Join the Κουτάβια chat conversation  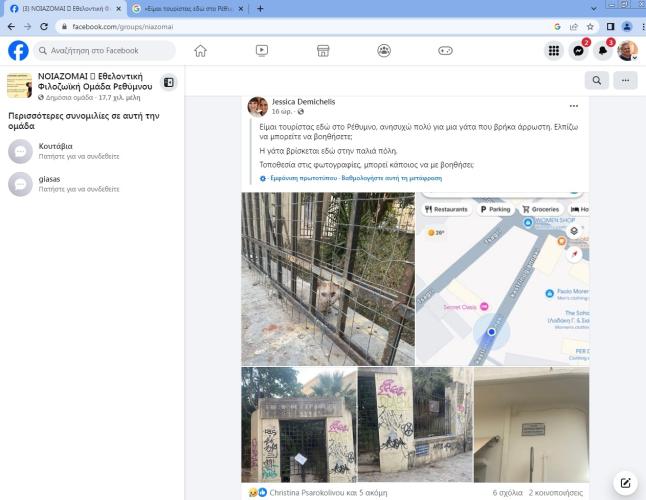62,151
